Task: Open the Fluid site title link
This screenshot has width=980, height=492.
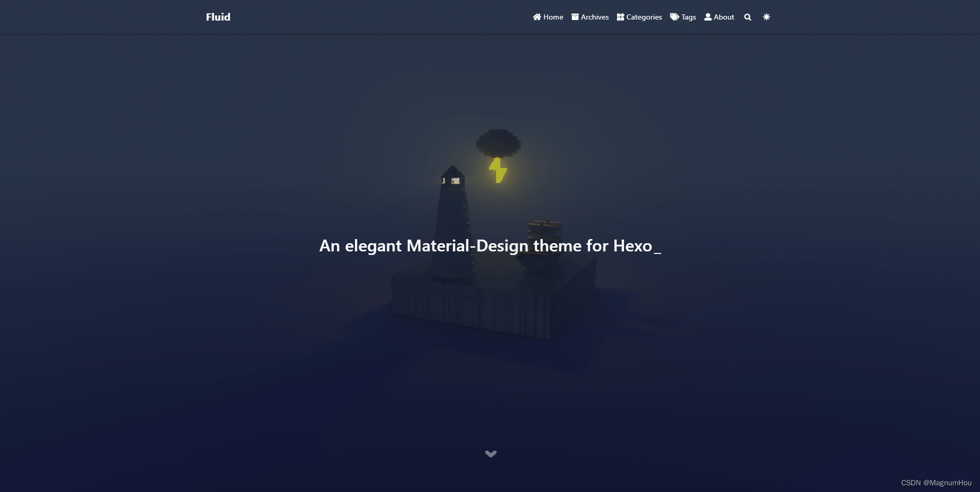Action: pos(218,17)
